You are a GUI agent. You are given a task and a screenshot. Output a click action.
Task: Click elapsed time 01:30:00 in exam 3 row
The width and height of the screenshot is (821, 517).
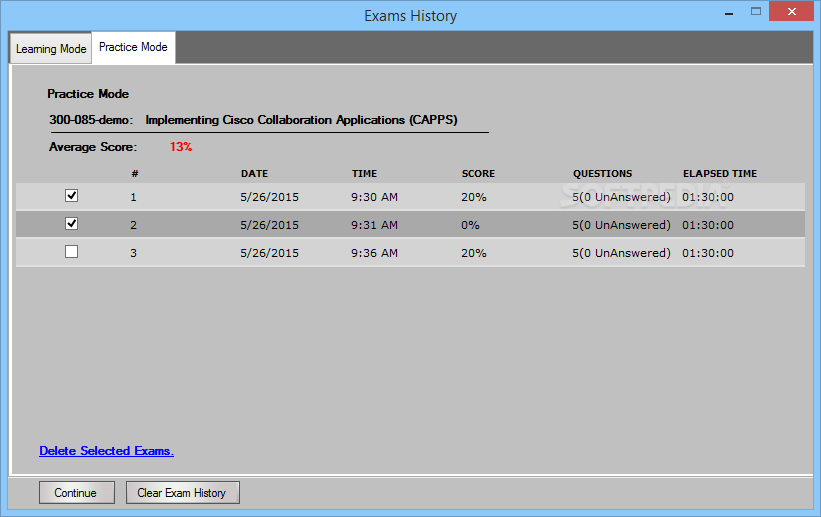[708, 254]
